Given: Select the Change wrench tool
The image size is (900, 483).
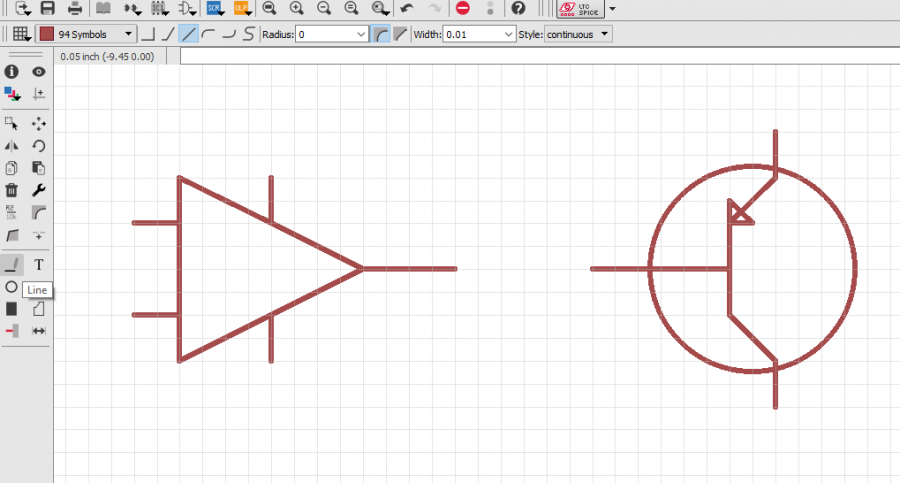Looking at the screenshot, I should click(38, 190).
